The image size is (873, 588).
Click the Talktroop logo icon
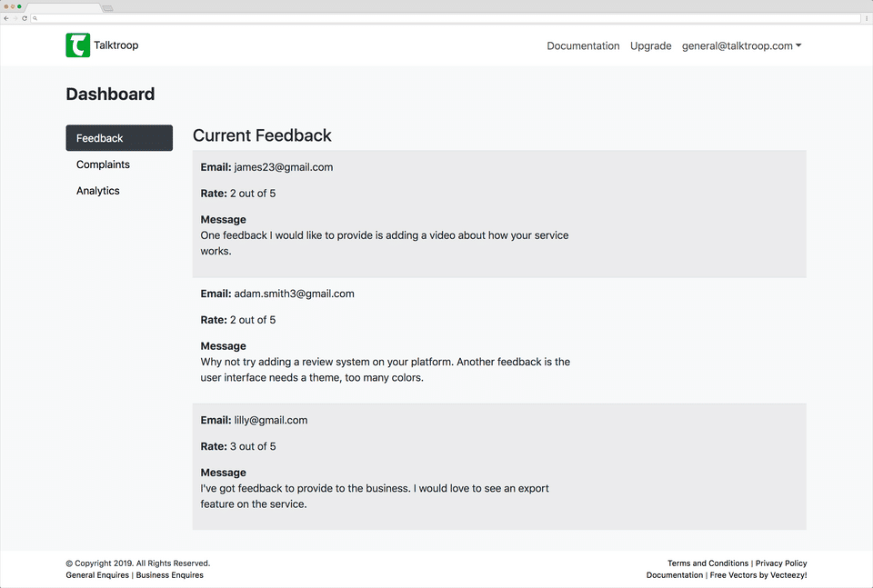pyautogui.click(x=78, y=45)
